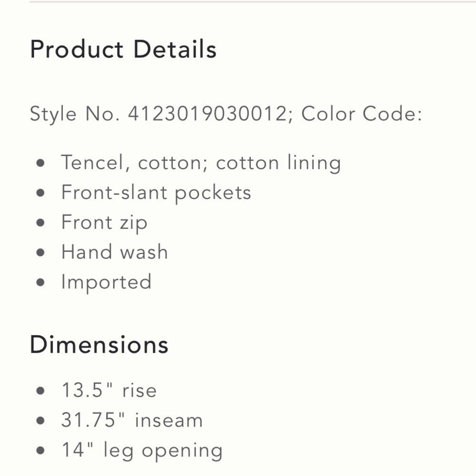This screenshot has width=476, height=476.
Task: Click the bullet before 31.75" inseam
Action: pos(41,421)
